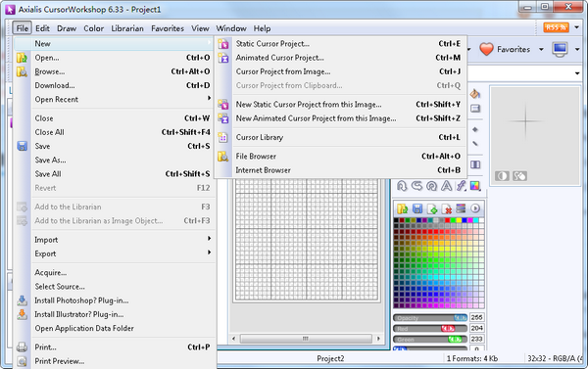Click the add color swatch icon

431,208
